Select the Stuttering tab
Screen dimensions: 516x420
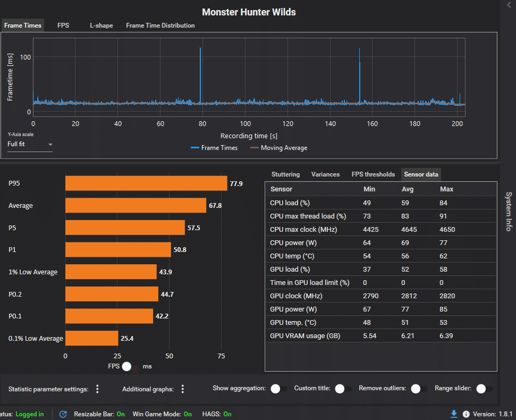coord(285,174)
